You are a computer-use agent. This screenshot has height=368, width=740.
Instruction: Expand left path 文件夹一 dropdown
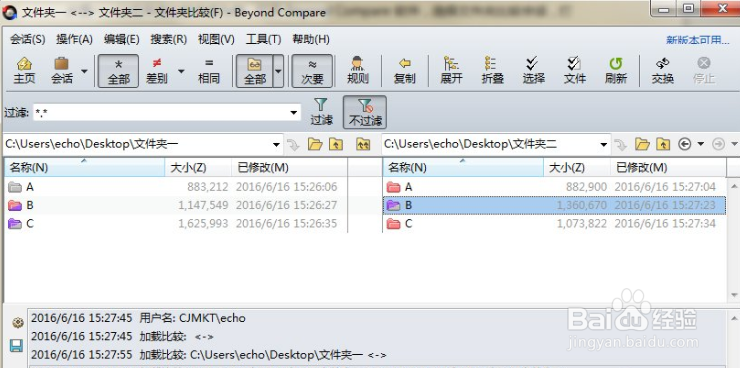pos(277,144)
